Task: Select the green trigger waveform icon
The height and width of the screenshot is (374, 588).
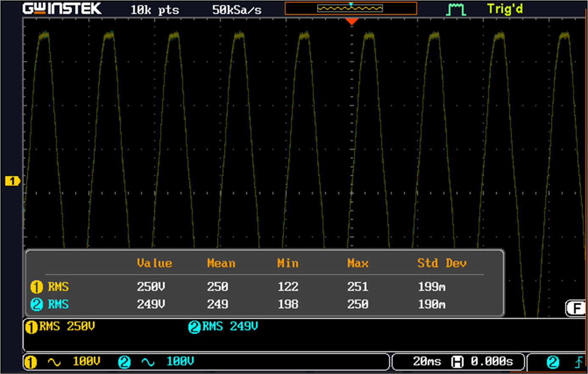Action: tap(456, 9)
